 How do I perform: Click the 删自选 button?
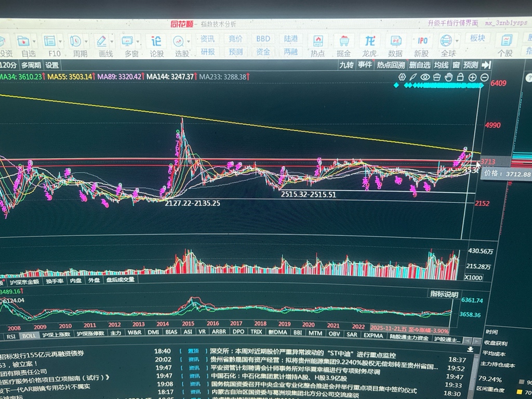tap(420, 65)
